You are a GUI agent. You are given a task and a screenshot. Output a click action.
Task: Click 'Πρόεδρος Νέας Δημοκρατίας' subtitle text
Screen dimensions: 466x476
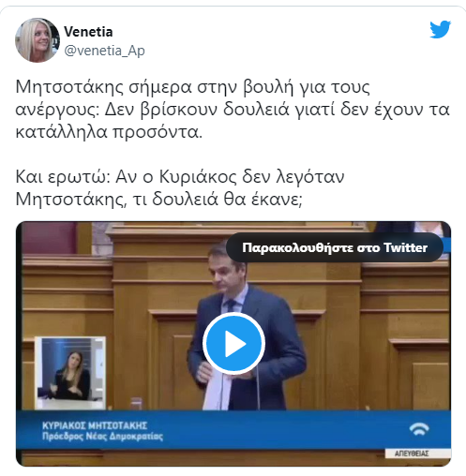pos(102,436)
